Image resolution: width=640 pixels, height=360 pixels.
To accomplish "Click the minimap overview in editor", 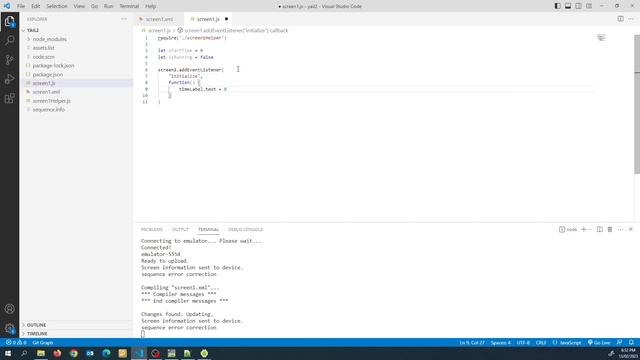I will tap(601, 38).
